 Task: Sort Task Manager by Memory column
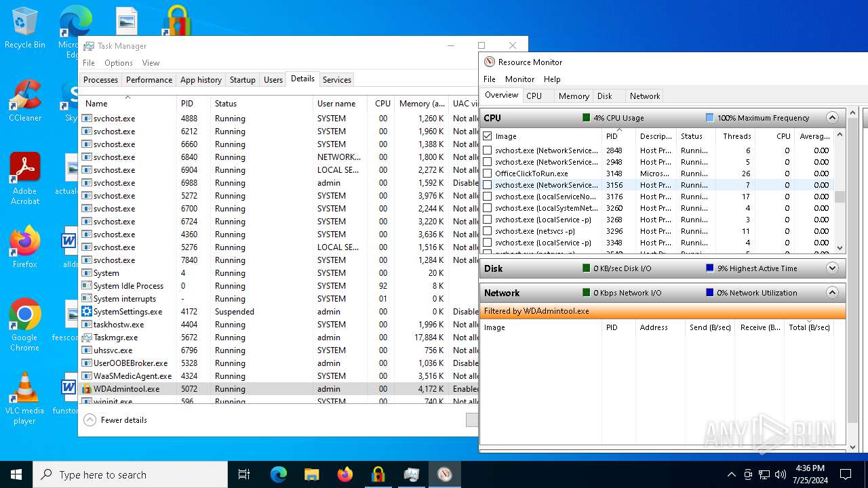422,104
